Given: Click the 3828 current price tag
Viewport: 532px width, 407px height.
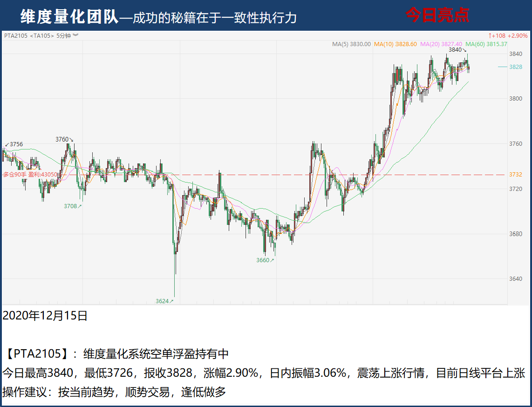Looking at the screenshot, I should [x=515, y=67].
